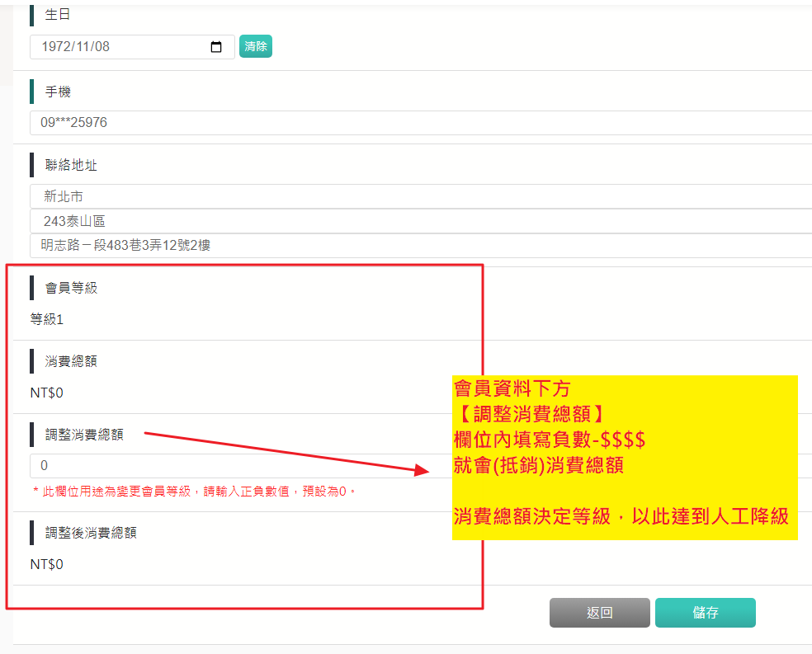This screenshot has width=812, height=654.
Task: Click the 儲存 save button
Action: click(x=706, y=613)
